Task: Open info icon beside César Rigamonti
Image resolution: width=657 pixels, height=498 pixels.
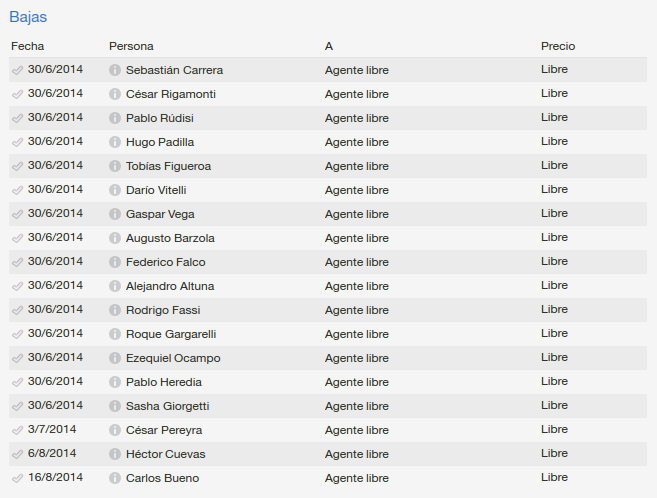Action: click(x=115, y=94)
